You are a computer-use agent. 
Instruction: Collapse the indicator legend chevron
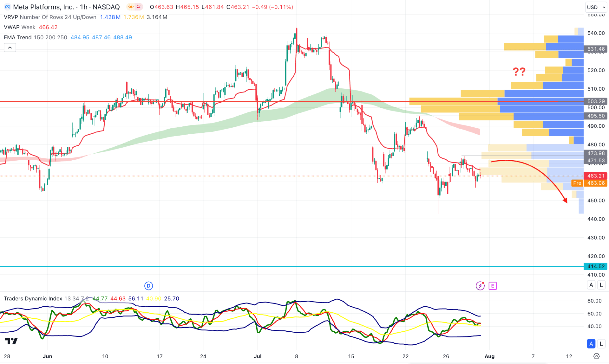pos(10,48)
